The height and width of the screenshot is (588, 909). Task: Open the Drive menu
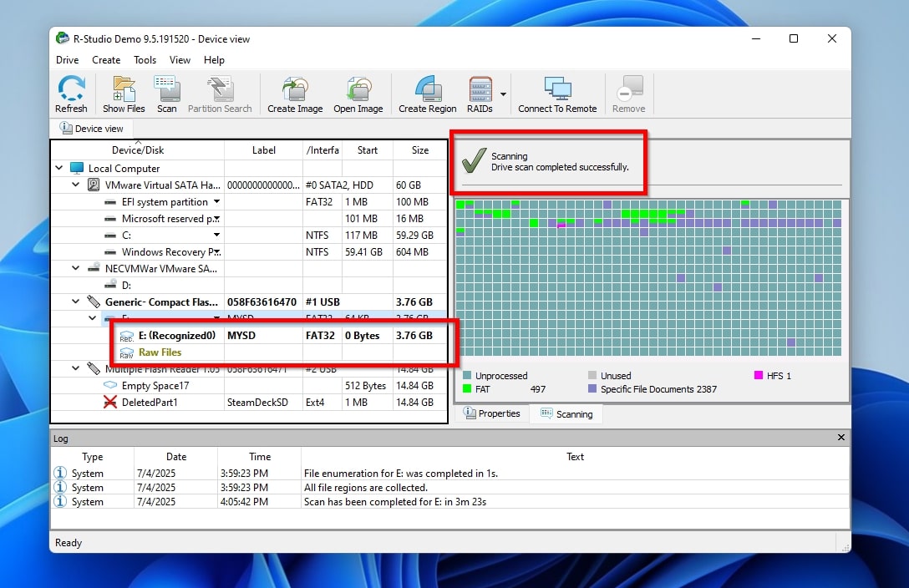point(67,59)
